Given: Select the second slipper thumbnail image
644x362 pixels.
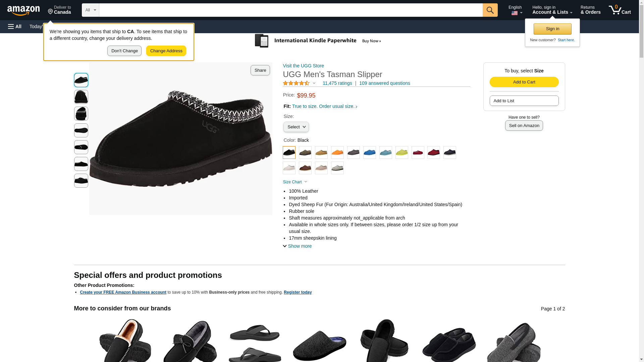Looking at the screenshot, I should pos(81,97).
